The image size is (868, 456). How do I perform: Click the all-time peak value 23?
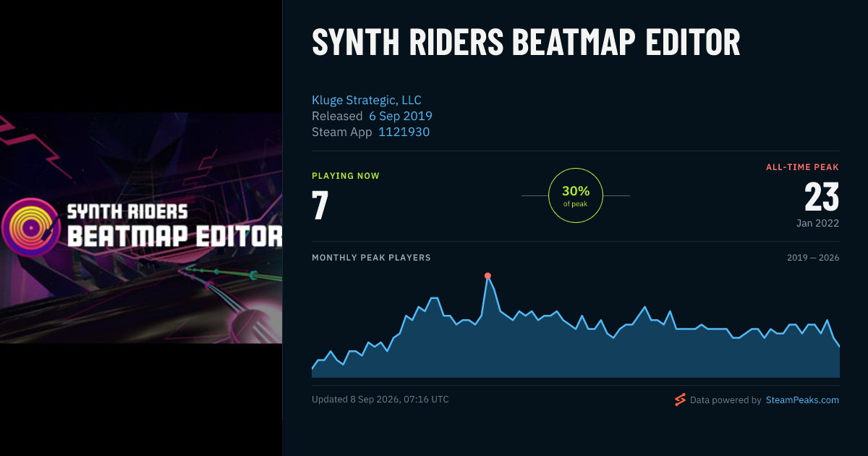pyautogui.click(x=822, y=197)
